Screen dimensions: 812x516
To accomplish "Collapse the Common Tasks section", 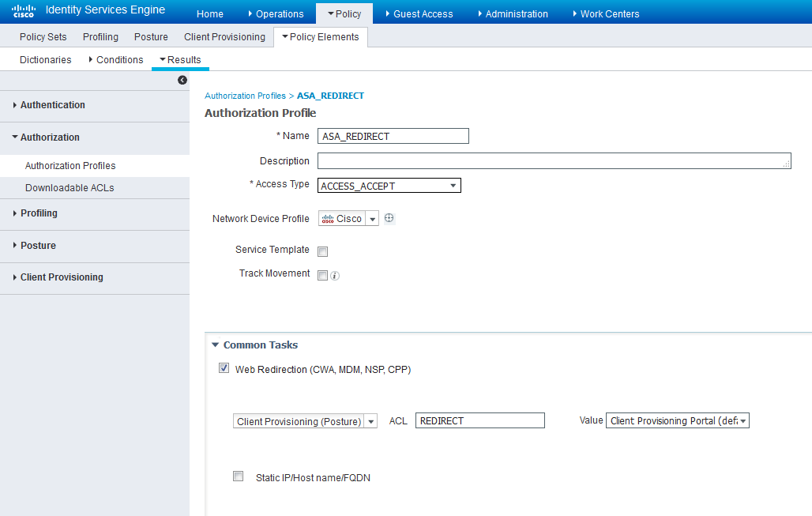I will pos(216,345).
